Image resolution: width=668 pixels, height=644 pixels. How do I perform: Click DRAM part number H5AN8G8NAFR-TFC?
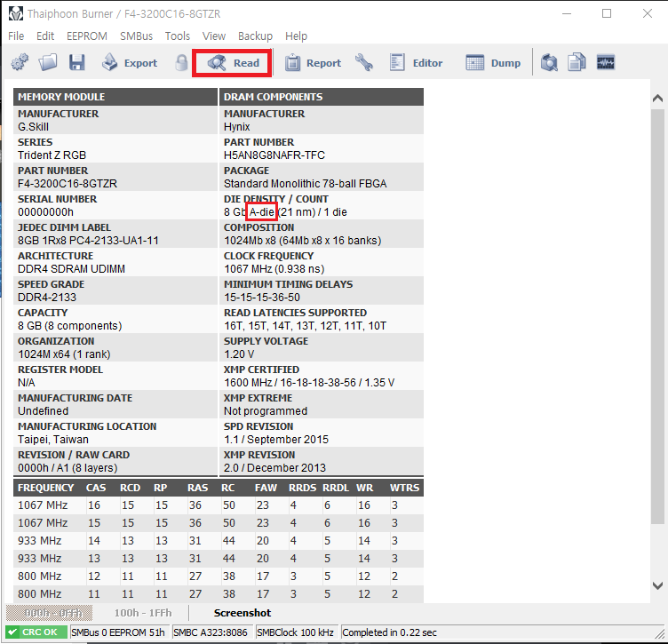click(x=274, y=155)
